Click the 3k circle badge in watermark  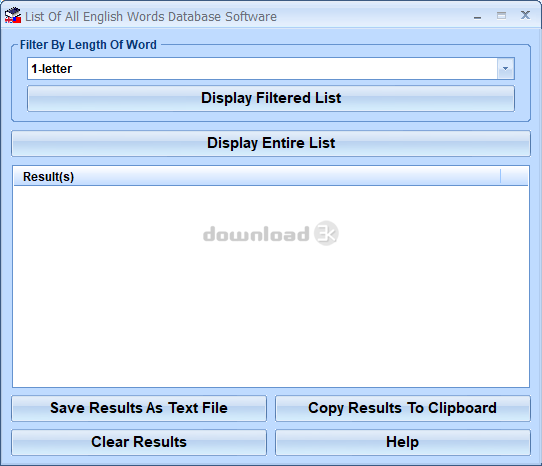[x=326, y=233]
